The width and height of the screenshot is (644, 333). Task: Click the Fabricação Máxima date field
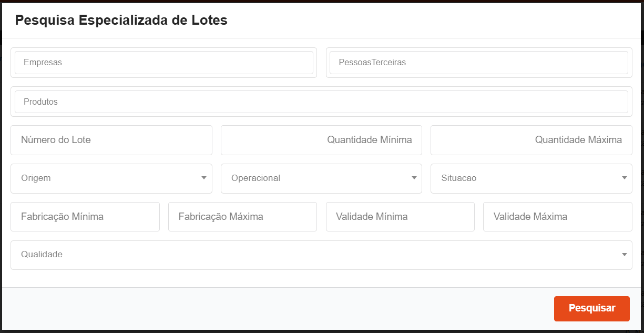pyautogui.click(x=242, y=217)
